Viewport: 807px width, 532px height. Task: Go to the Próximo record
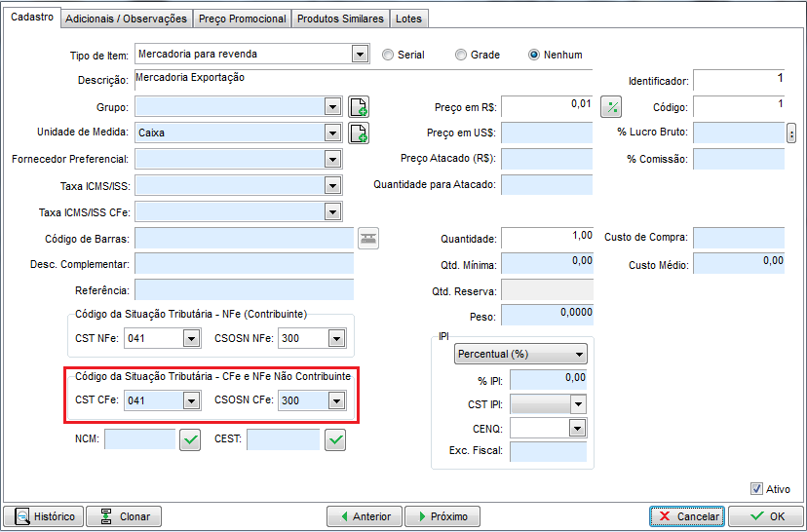pos(442,516)
